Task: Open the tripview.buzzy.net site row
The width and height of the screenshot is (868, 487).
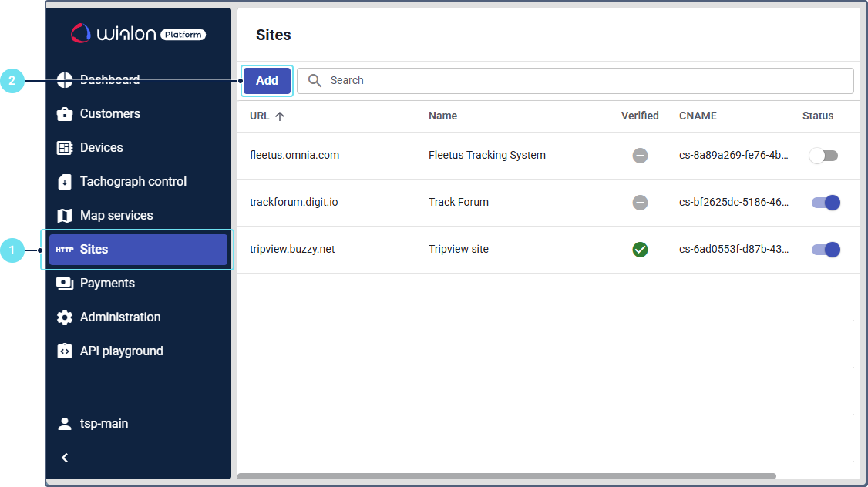Action: pyautogui.click(x=292, y=250)
